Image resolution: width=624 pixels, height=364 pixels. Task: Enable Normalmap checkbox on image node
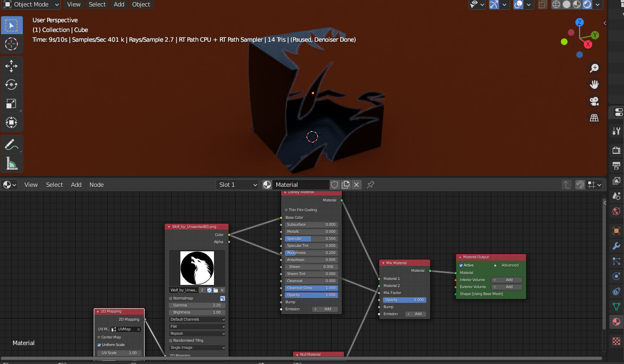point(171,298)
